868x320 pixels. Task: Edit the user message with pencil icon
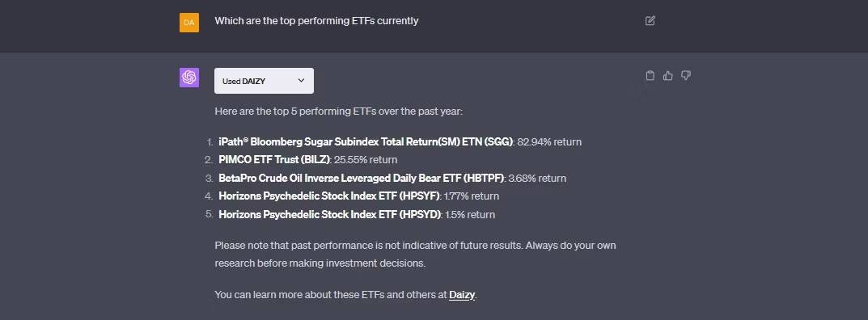(650, 21)
